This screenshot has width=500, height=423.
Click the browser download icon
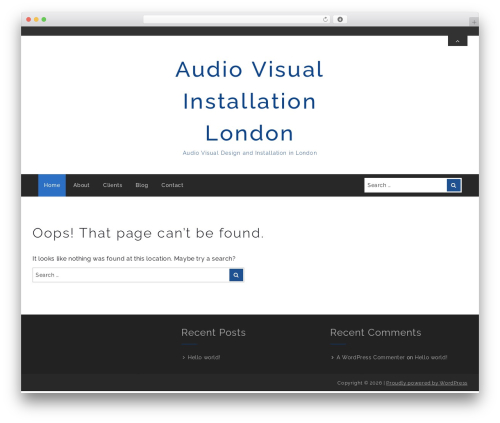click(x=340, y=19)
